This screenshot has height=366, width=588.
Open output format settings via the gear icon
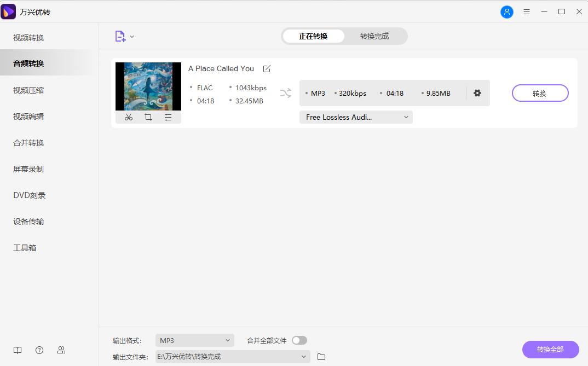pyautogui.click(x=477, y=93)
